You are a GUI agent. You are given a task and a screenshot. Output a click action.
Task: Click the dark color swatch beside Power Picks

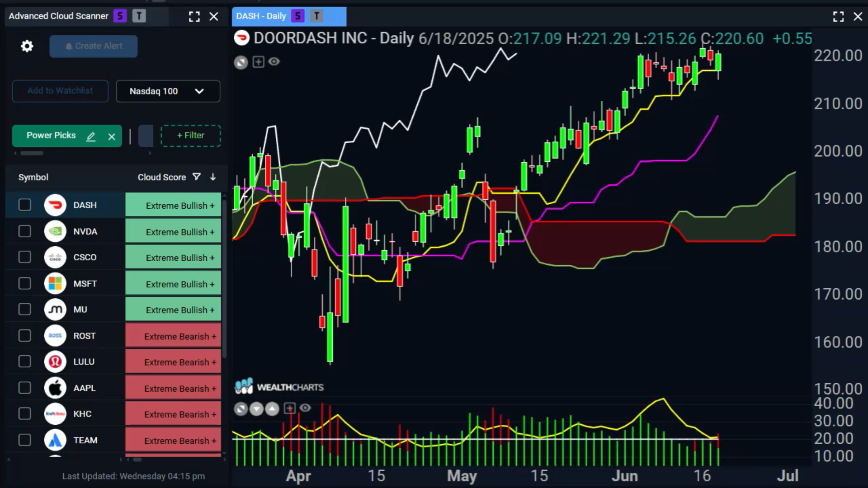(x=146, y=136)
